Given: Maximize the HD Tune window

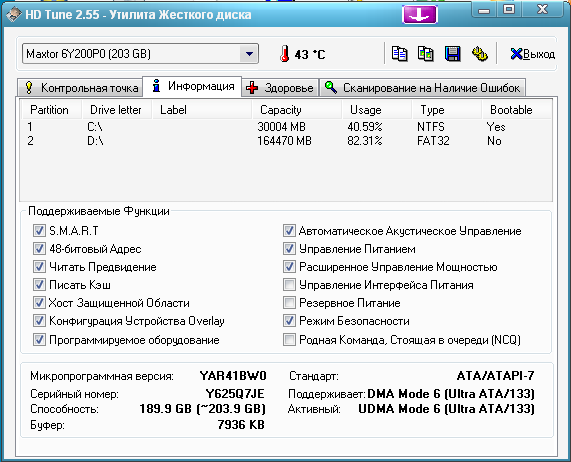Looking at the screenshot, I should [x=509, y=9].
